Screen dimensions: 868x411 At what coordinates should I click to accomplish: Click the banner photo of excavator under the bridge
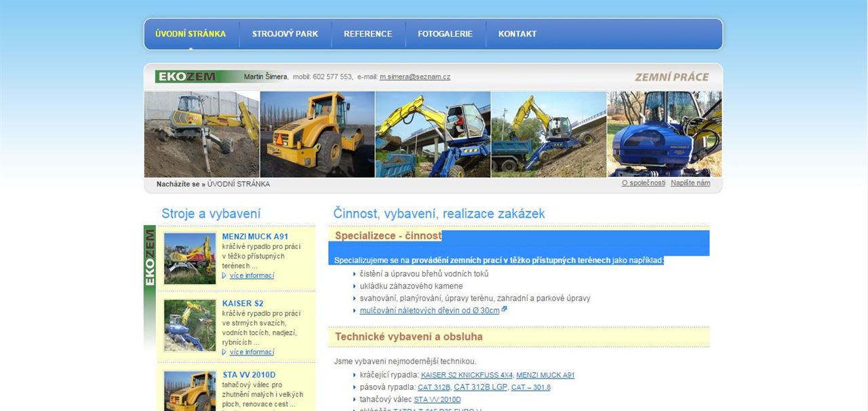pyautogui.click(x=433, y=134)
